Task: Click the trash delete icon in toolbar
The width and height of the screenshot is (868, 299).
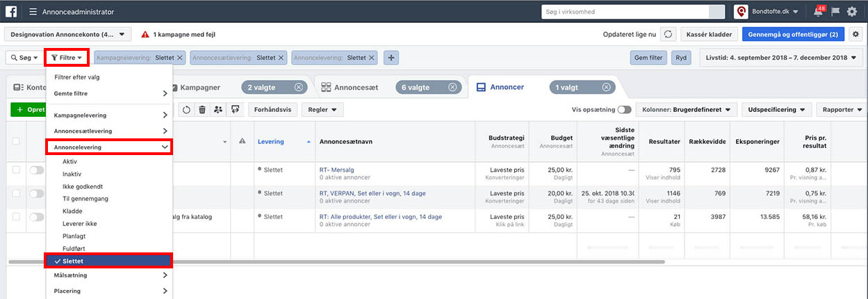Action: (202, 110)
